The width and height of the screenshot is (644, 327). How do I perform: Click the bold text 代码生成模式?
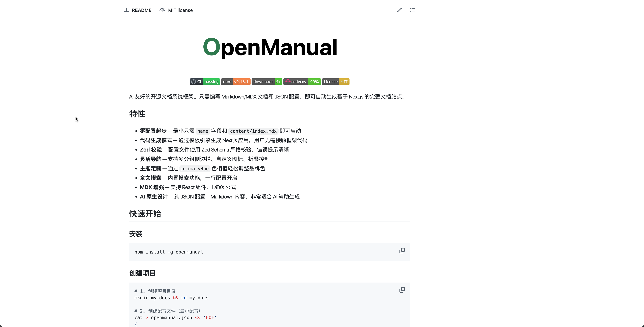pos(156,140)
